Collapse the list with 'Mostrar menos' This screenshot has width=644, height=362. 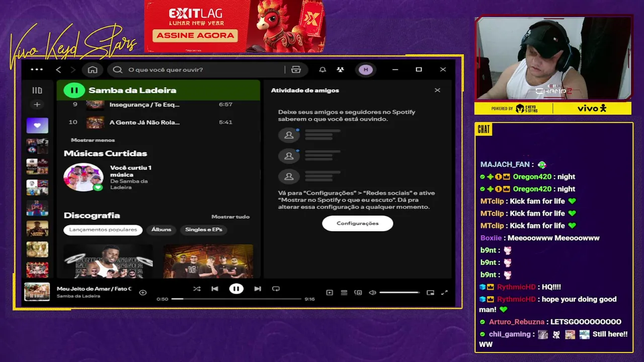tap(93, 140)
